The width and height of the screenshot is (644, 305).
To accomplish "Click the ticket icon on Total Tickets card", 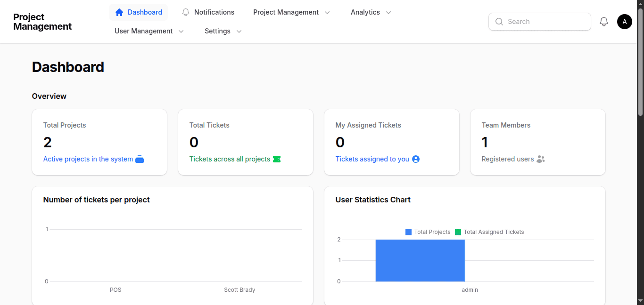I will (278, 159).
